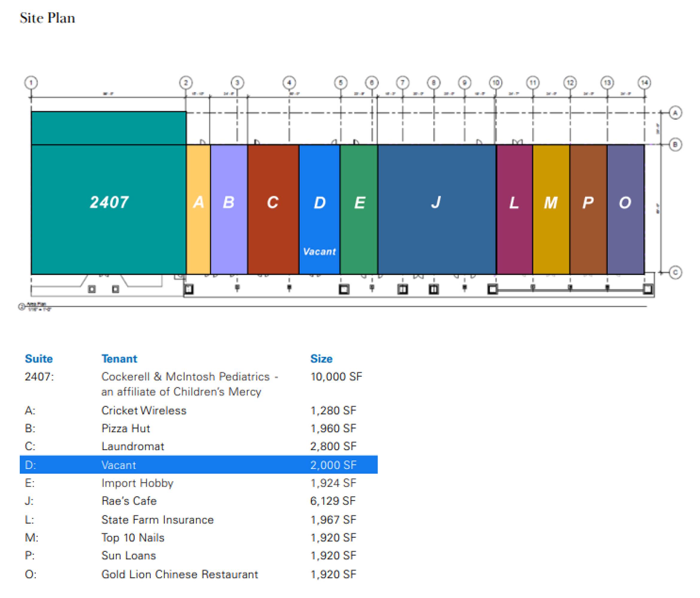This screenshot has height=598, width=700.
Task: Click the blue vacant suite D block
Action: pyautogui.click(x=319, y=209)
